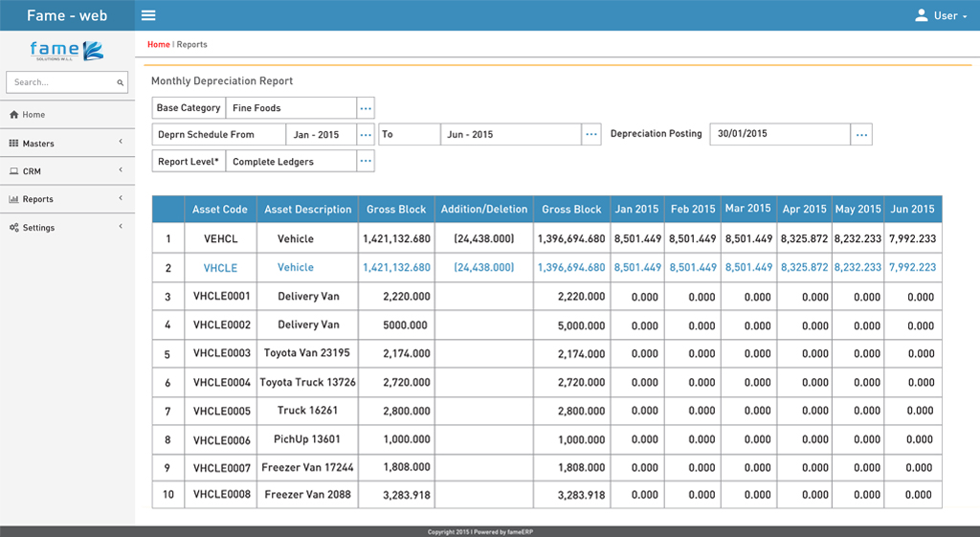Viewport: 980px width, 537px height.
Task: Select the 5000.000 gross block cell
Action: pos(396,325)
